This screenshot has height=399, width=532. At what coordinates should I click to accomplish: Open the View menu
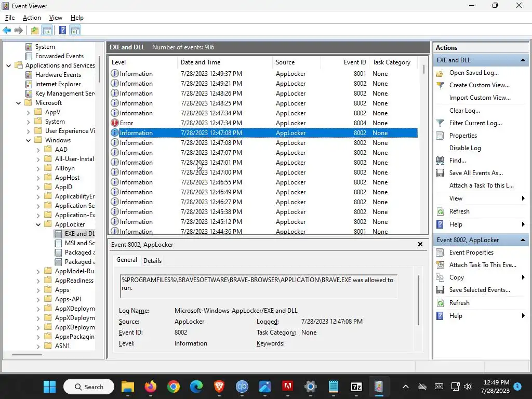point(56,18)
